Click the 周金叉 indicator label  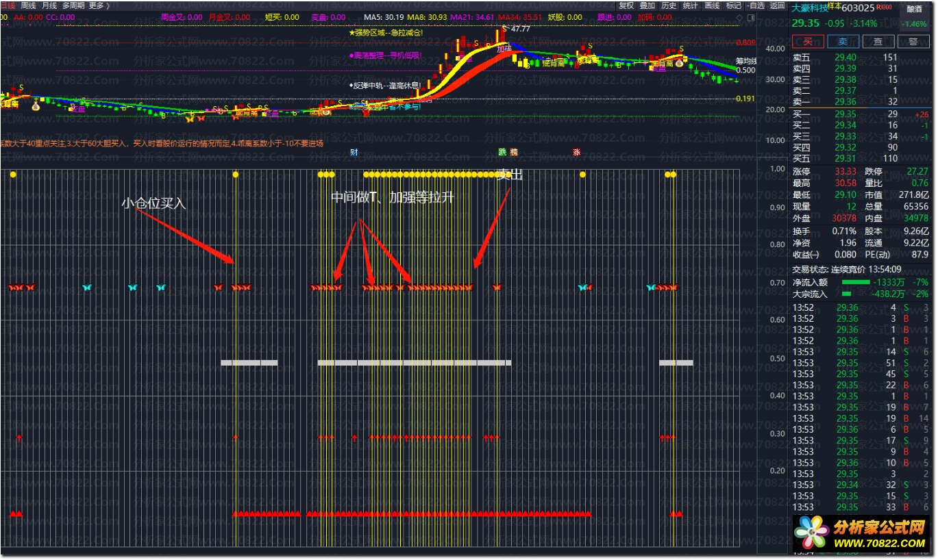coord(182,17)
